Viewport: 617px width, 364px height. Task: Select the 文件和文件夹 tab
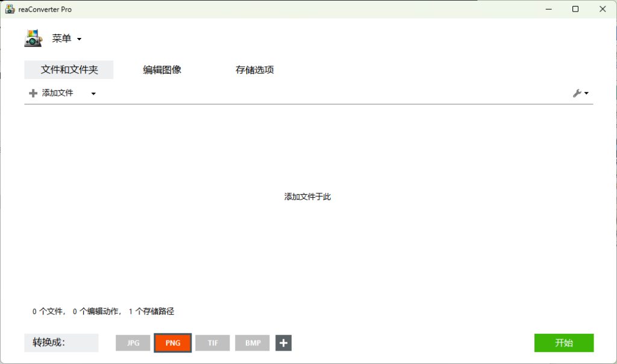coord(68,69)
